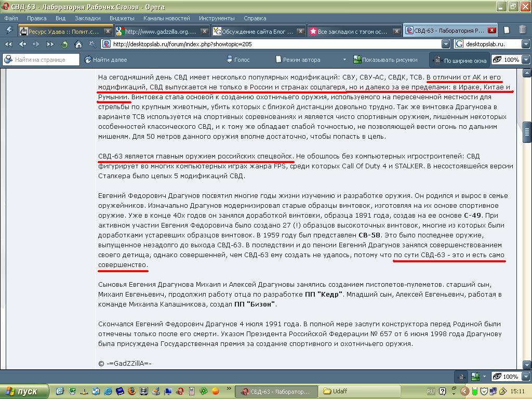Click the Fast forward navigation arrow
This screenshot has width=532, height=399.
coord(50,44)
